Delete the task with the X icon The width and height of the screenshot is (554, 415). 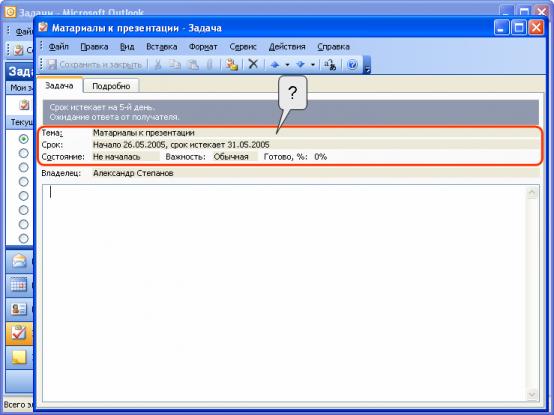[253, 64]
